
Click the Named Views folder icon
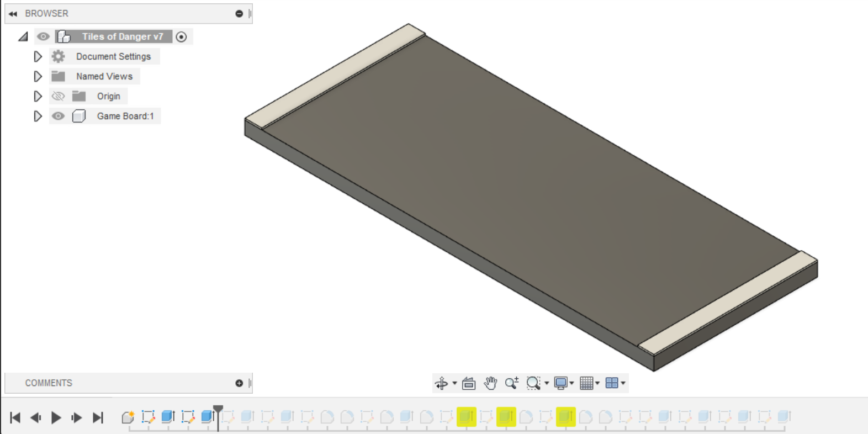tap(58, 76)
